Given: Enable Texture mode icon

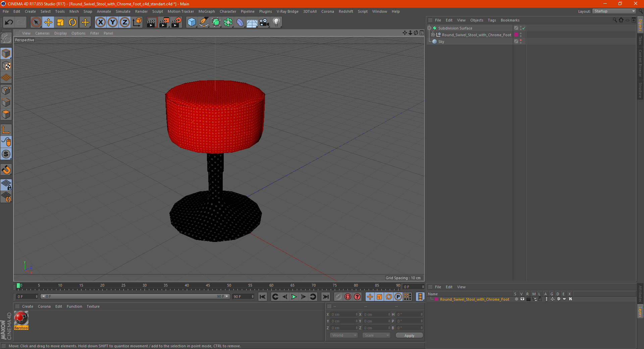Looking at the screenshot, I should [x=6, y=66].
